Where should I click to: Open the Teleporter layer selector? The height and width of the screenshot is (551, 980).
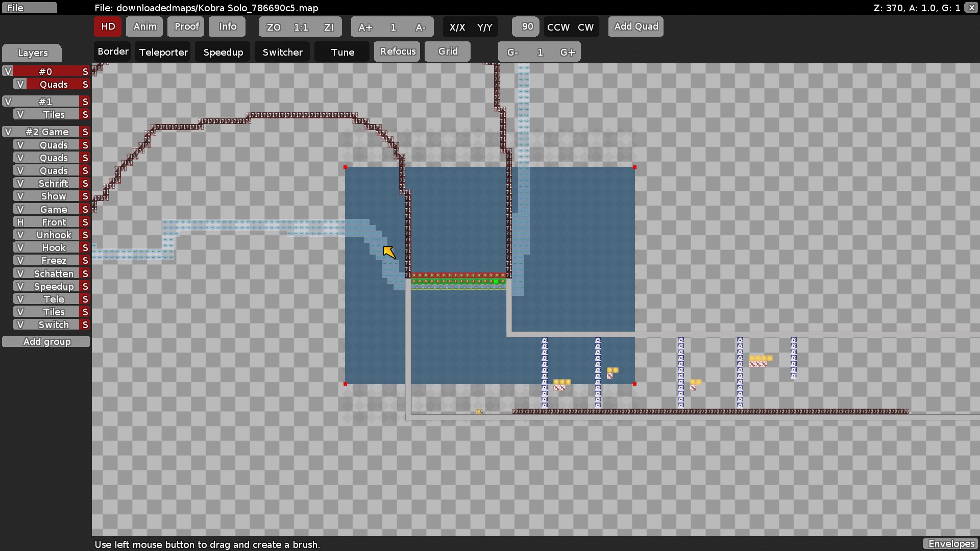click(x=162, y=52)
